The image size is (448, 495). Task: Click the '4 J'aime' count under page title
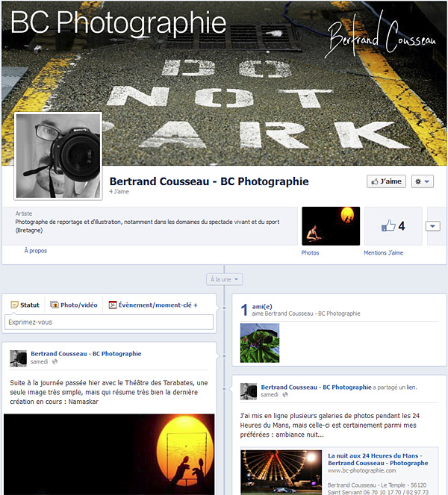[x=119, y=192]
